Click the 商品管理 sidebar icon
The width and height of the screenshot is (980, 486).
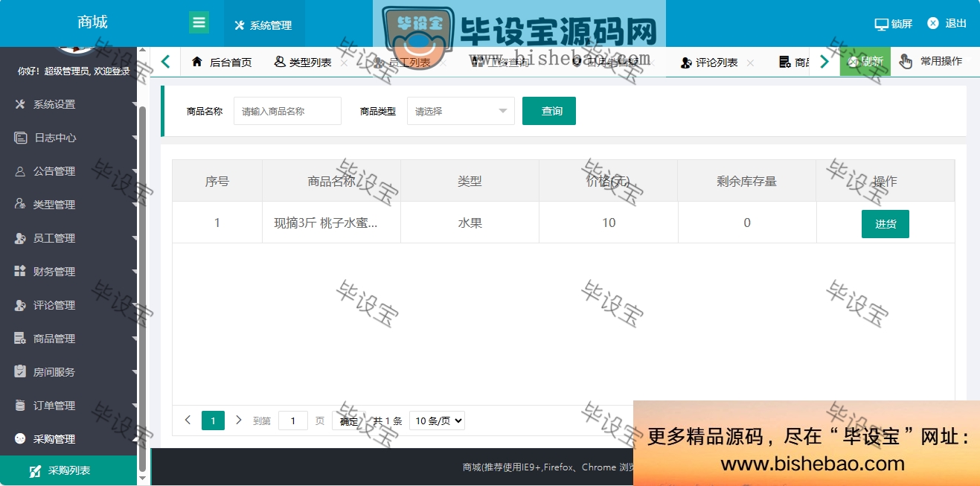click(20, 339)
